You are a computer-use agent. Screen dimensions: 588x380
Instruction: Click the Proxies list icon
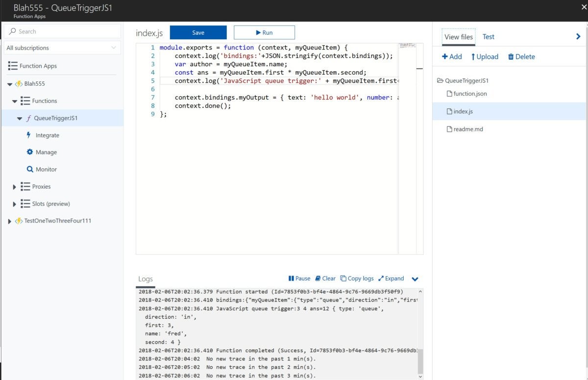click(x=25, y=186)
